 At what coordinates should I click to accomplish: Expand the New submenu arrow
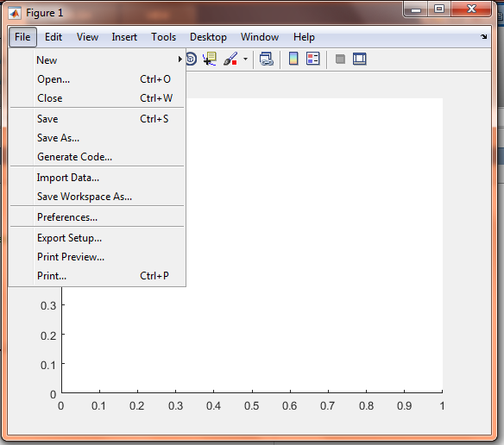click(180, 60)
